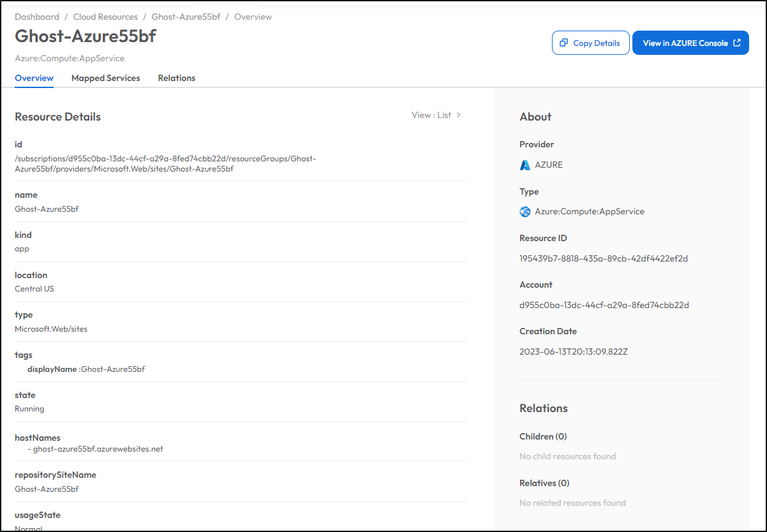Click the copy icon in Copy Details

point(563,43)
